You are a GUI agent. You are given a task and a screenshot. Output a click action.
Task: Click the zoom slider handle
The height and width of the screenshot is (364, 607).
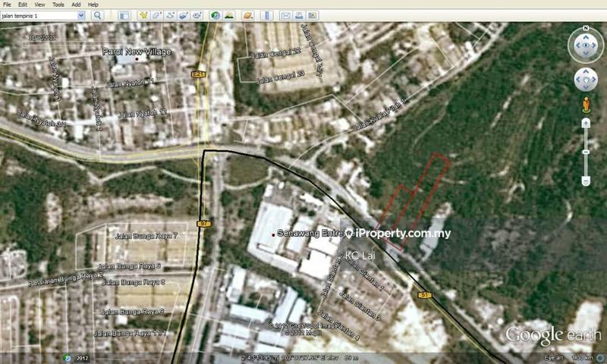click(586, 152)
